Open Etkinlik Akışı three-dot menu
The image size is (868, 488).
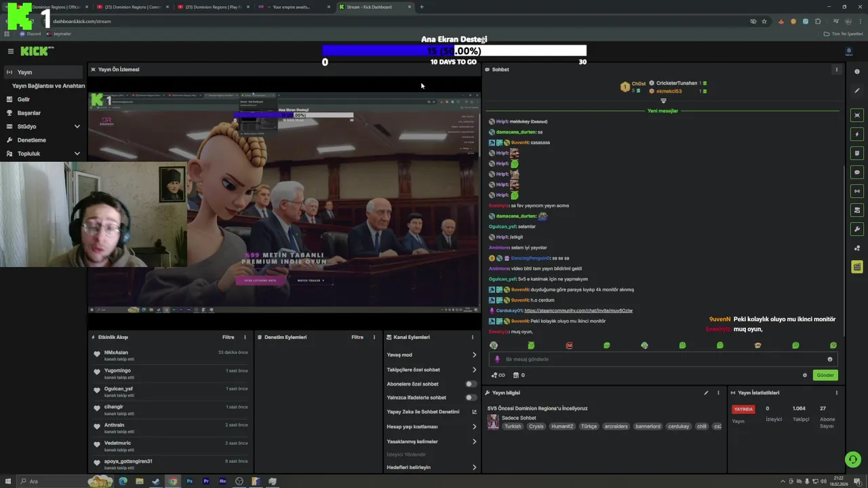[245, 337]
